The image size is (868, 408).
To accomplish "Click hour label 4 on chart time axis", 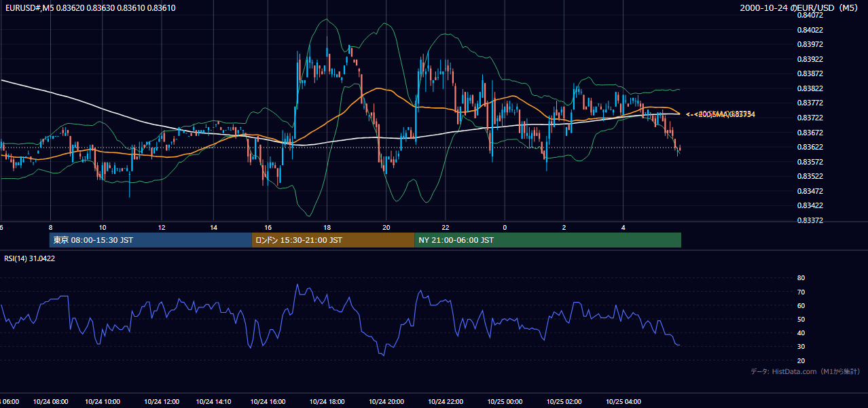I will coord(623,227).
